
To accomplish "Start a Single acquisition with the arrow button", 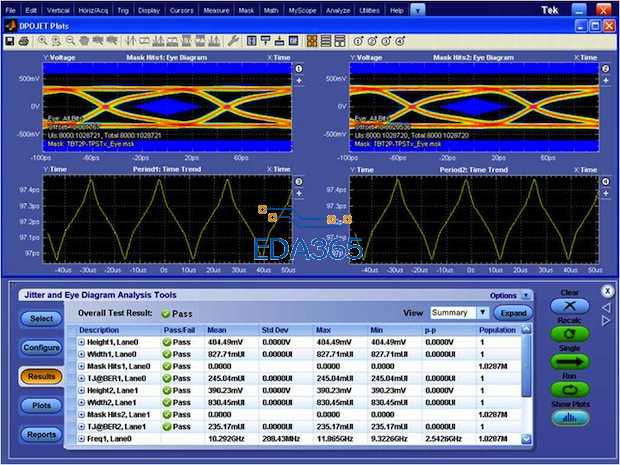I will click(x=570, y=362).
